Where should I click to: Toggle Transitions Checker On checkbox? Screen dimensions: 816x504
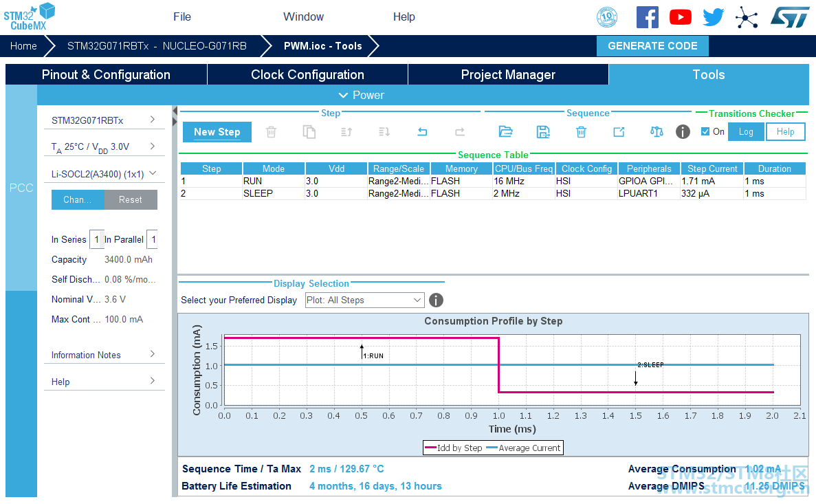click(x=705, y=132)
